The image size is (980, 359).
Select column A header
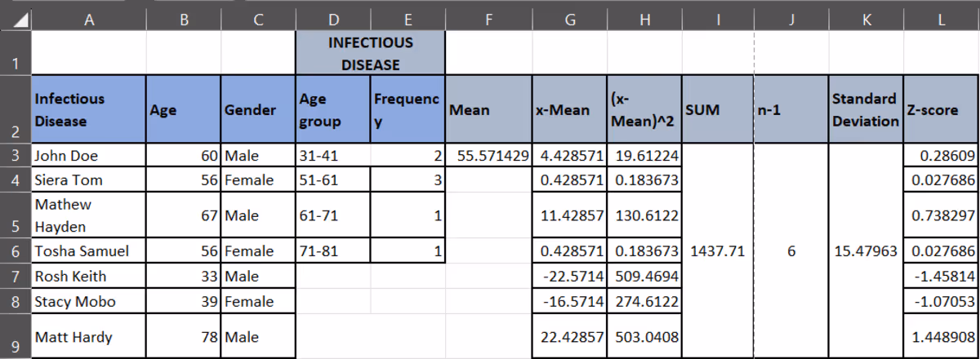[88, 18]
